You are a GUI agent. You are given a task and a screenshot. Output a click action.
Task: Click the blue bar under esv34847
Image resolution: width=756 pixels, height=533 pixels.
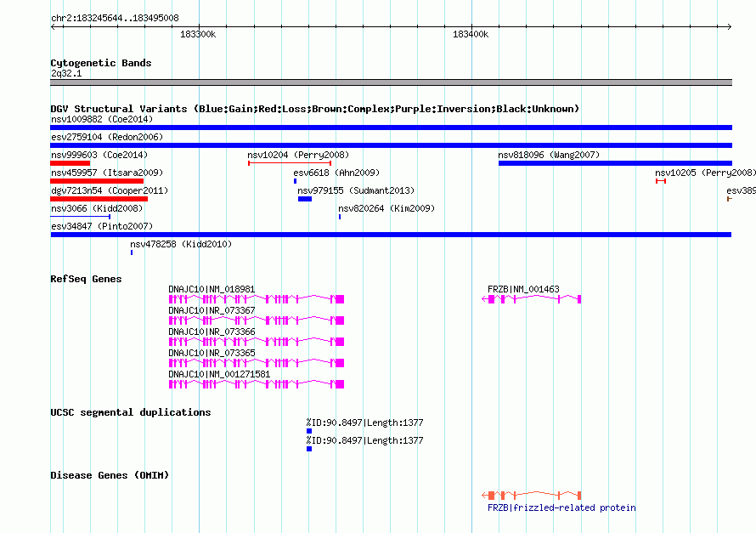point(391,235)
